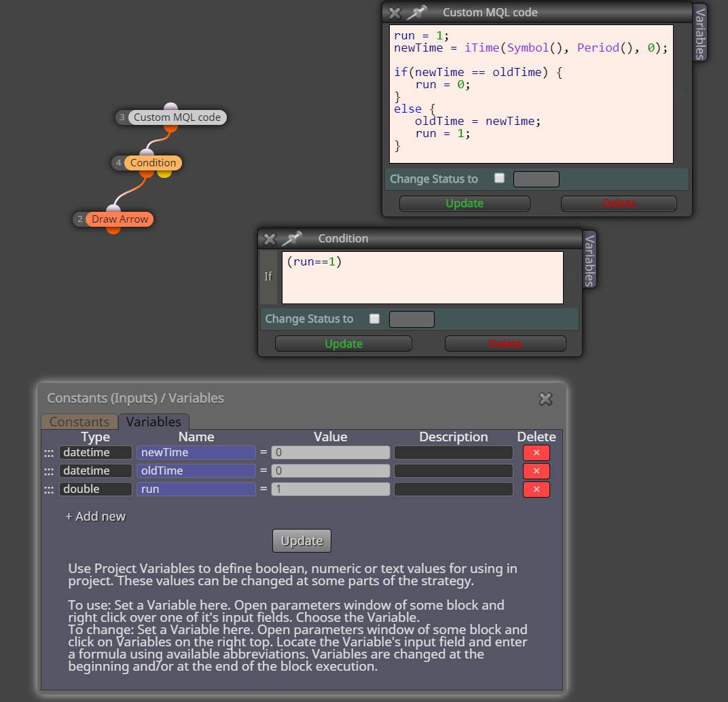Click status field in Custom MQL code window
The image size is (728, 702).
coord(536,179)
